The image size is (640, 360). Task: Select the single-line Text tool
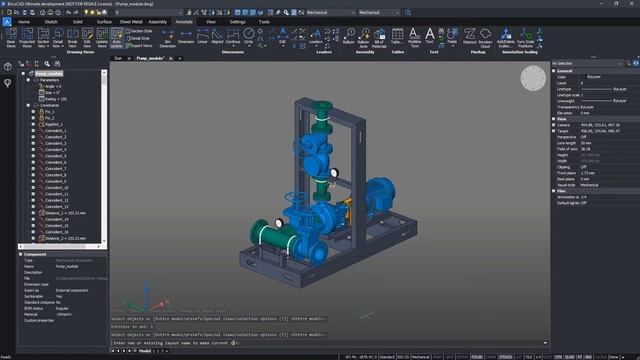(429, 37)
